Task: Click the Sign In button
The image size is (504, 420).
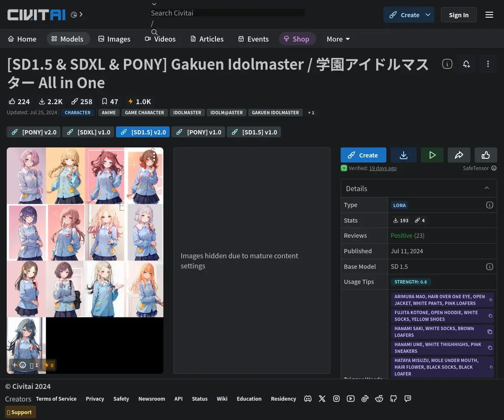Action: click(459, 15)
